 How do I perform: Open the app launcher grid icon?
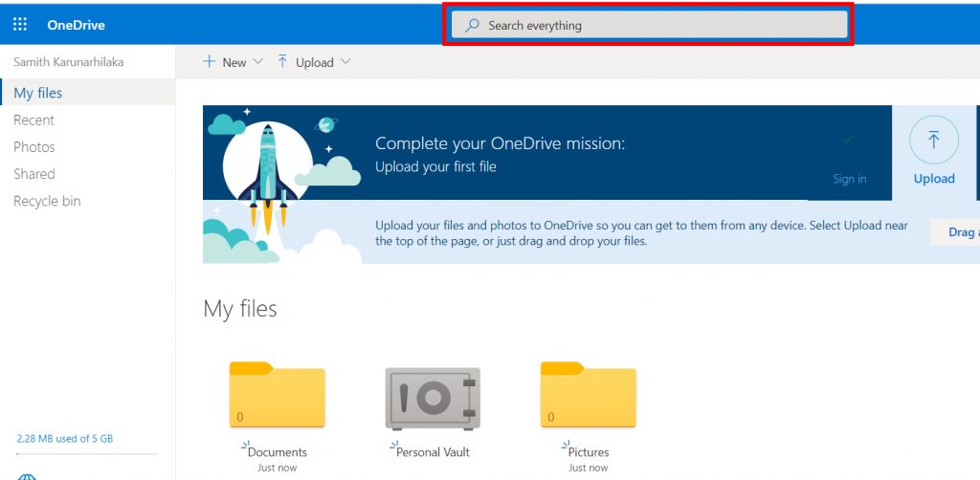tap(20, 24)
